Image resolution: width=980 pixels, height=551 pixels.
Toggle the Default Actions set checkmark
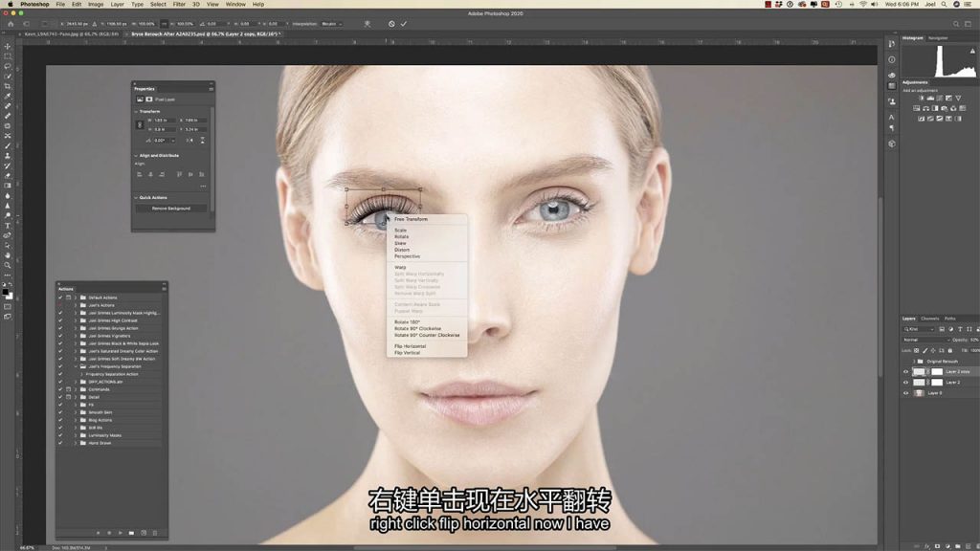[x=60, y=298]
